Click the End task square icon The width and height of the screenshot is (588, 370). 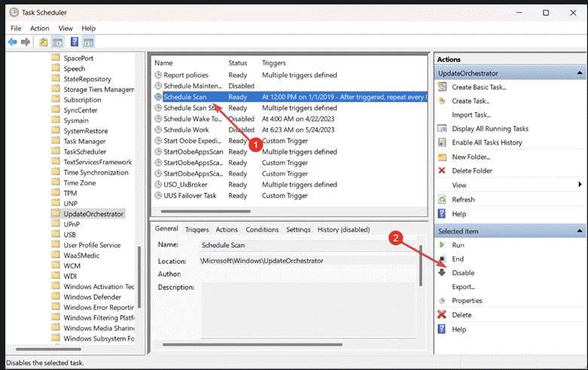pos(443,259)
